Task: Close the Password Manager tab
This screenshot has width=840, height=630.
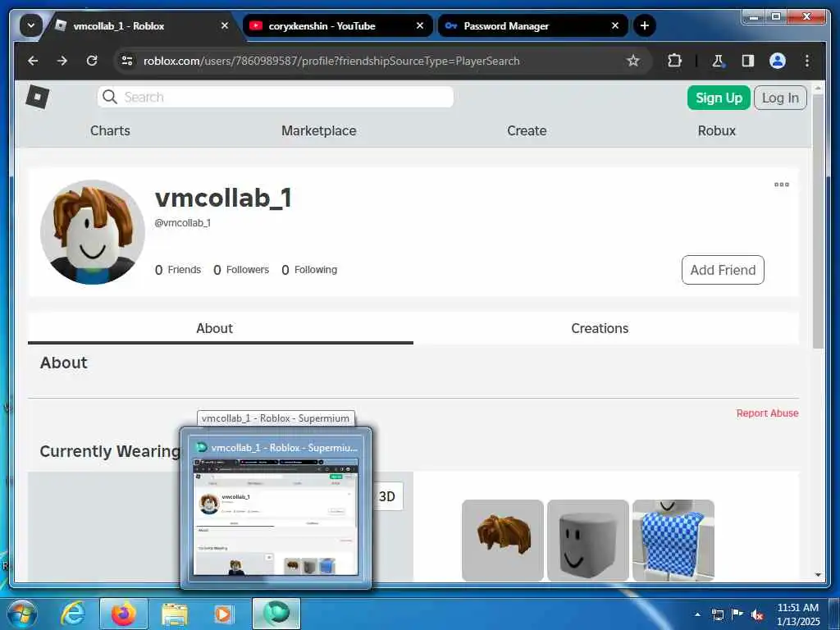Action: [x=615, y=25]
